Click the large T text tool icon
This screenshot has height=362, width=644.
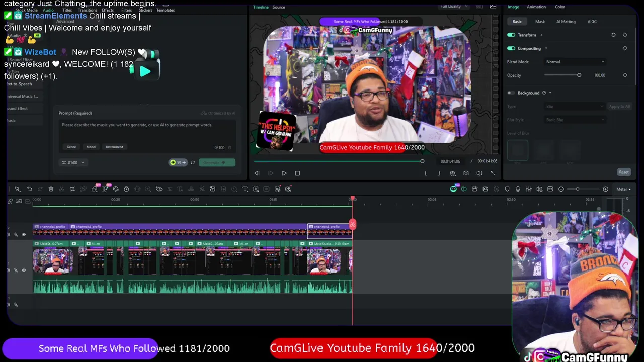(x=245, y=189)
